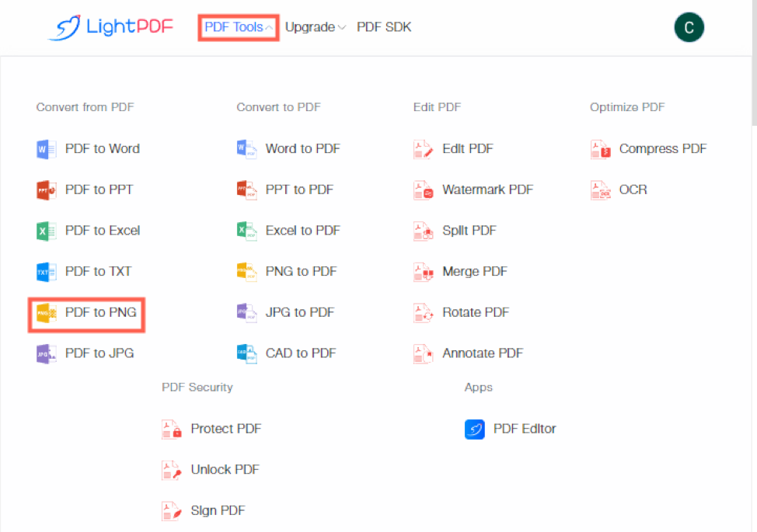The image size is (757, 532).
Task: Click the Merge PDF icon
Action: pos(424,272)
